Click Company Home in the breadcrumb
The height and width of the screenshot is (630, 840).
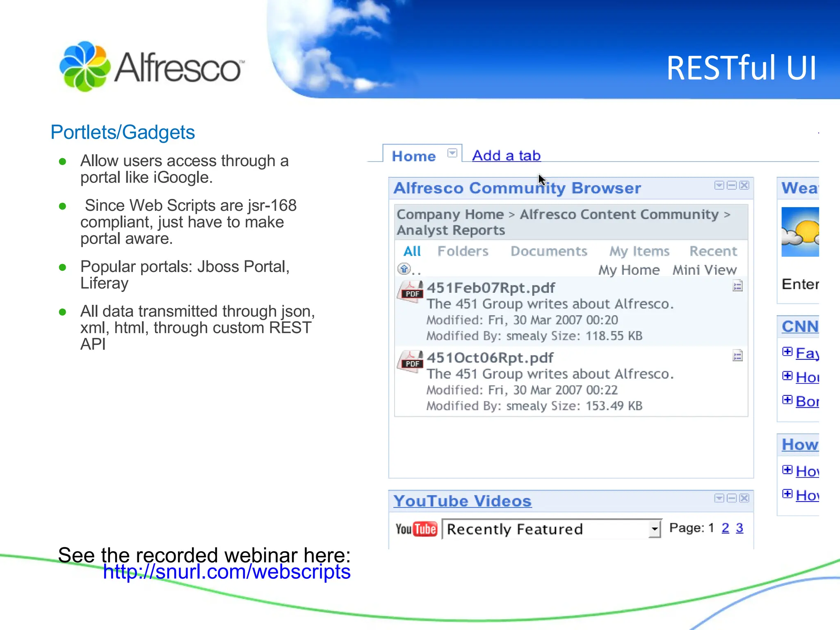pyautogui.click(x=450, y=215)
